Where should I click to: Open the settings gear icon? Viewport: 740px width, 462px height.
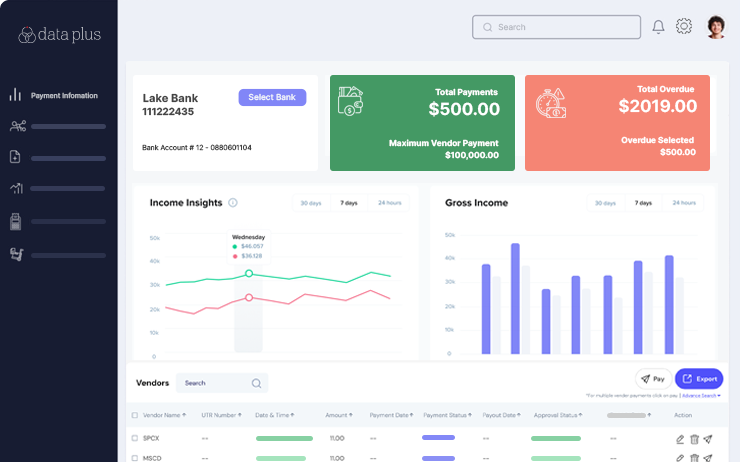pyautogui.click(x=684, y=26)
